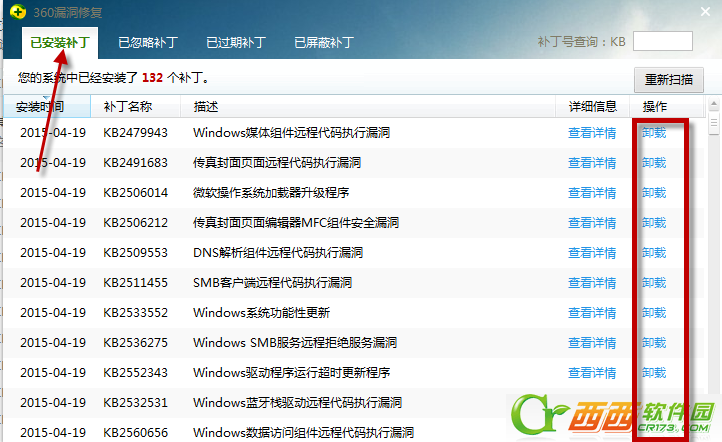
Task: Click description Windows驱动程序运行超时更新程序
Action: point(291,373)
